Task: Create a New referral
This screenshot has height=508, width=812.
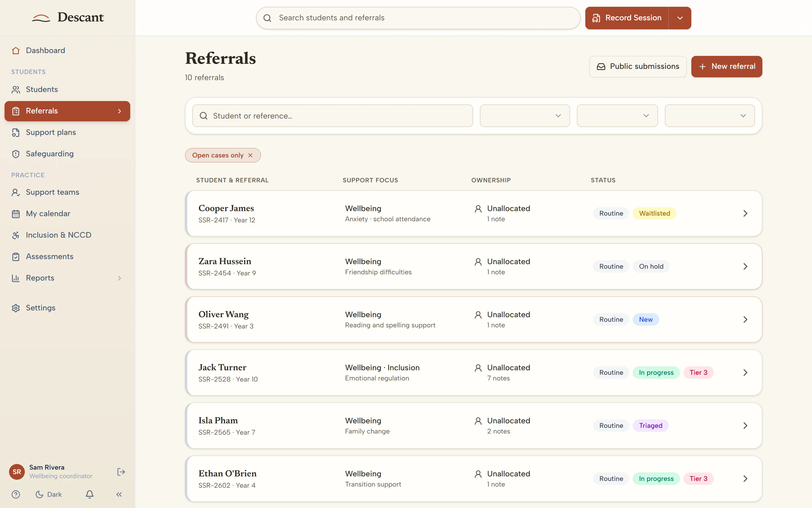Action: click(727, 67)
